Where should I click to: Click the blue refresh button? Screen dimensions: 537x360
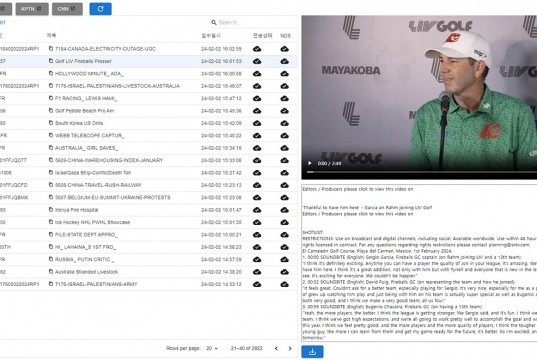pos(100,9)
